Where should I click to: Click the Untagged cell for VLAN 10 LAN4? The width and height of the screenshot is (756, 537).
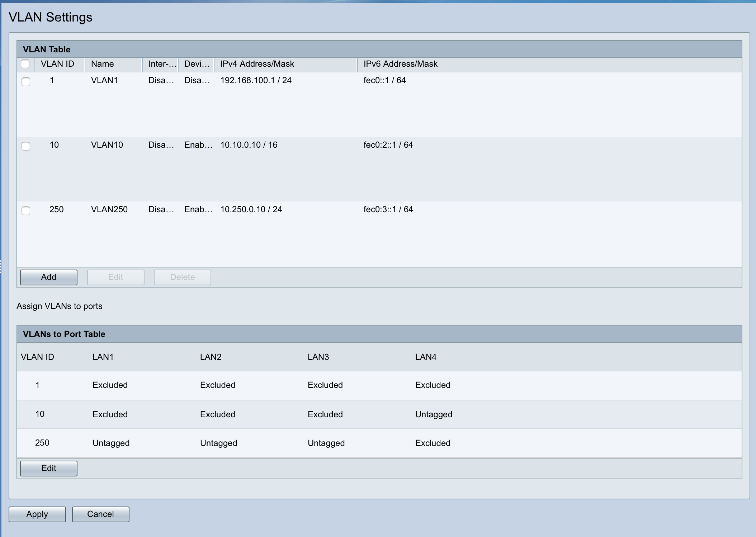click(x=434, y=414)
